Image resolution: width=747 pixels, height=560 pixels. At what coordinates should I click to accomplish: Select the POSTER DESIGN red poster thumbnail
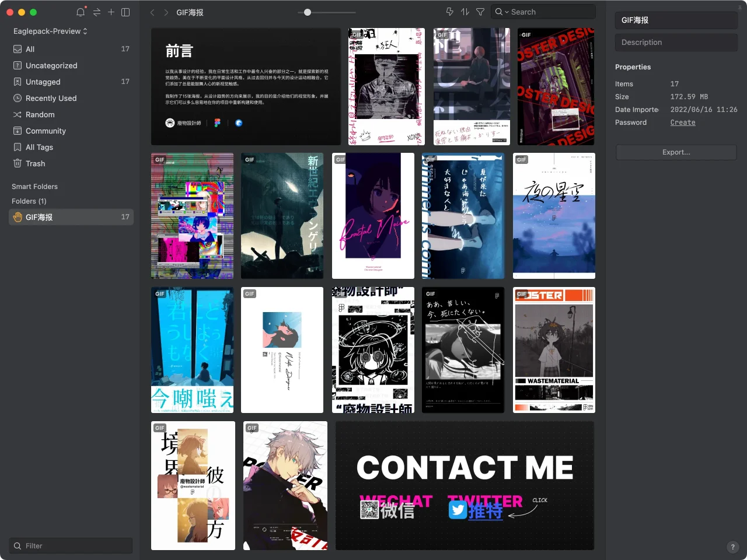556,86
